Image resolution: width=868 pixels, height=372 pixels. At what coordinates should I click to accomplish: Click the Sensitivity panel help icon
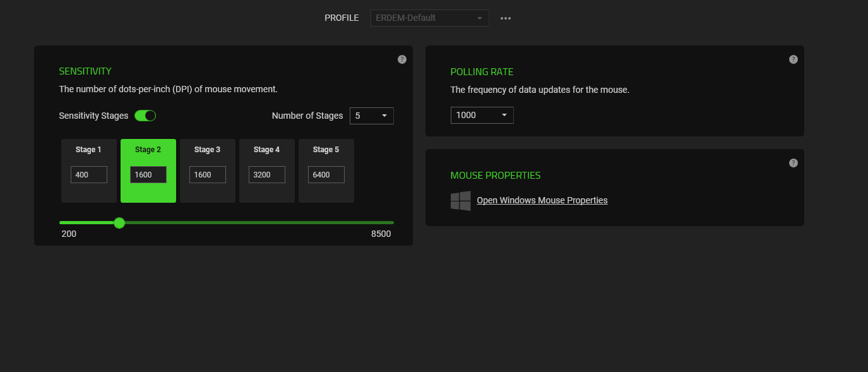point(402,59)
